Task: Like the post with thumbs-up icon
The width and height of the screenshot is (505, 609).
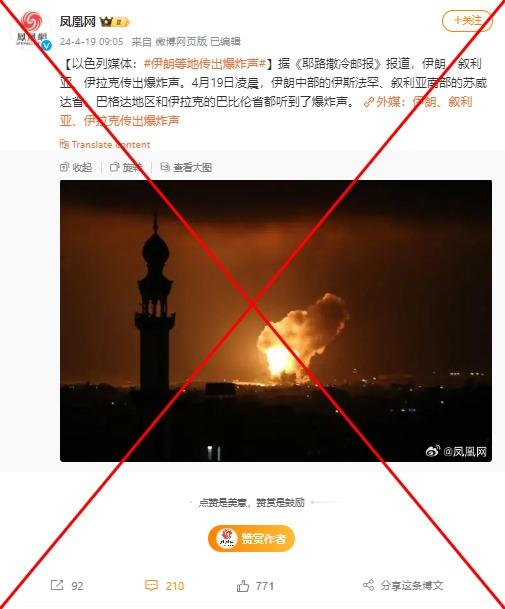Action: tap(243, 585)
